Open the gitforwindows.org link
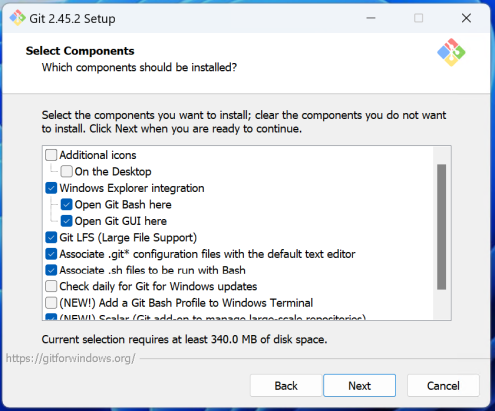The width and height of the screenshot is (495, 411). (x=71, y=358)
